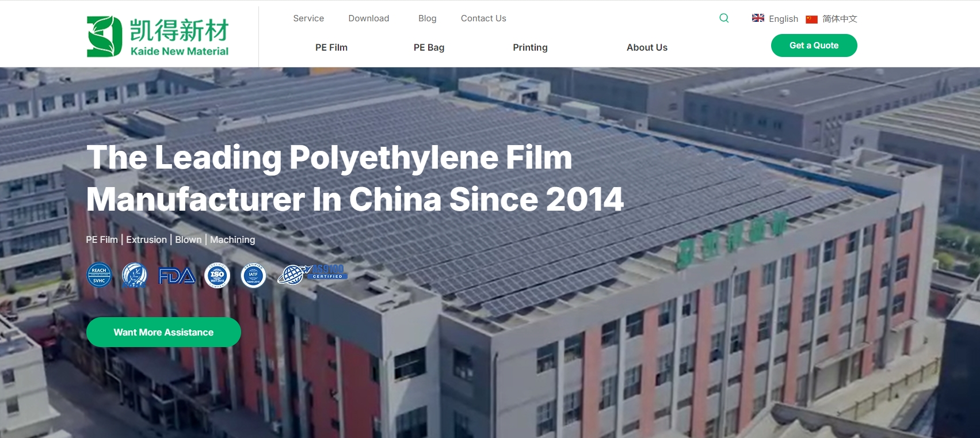
Task: Open the PE Film menu
Action: [331, 47]
